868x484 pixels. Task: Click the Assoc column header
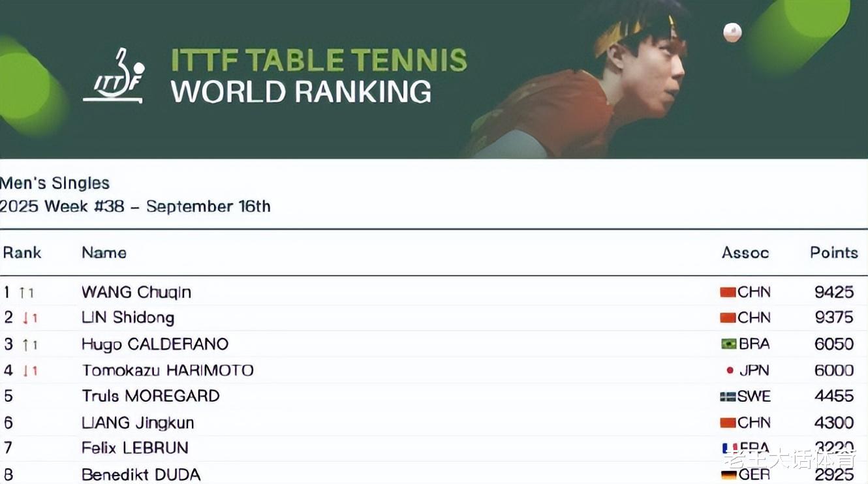point(745,252)
